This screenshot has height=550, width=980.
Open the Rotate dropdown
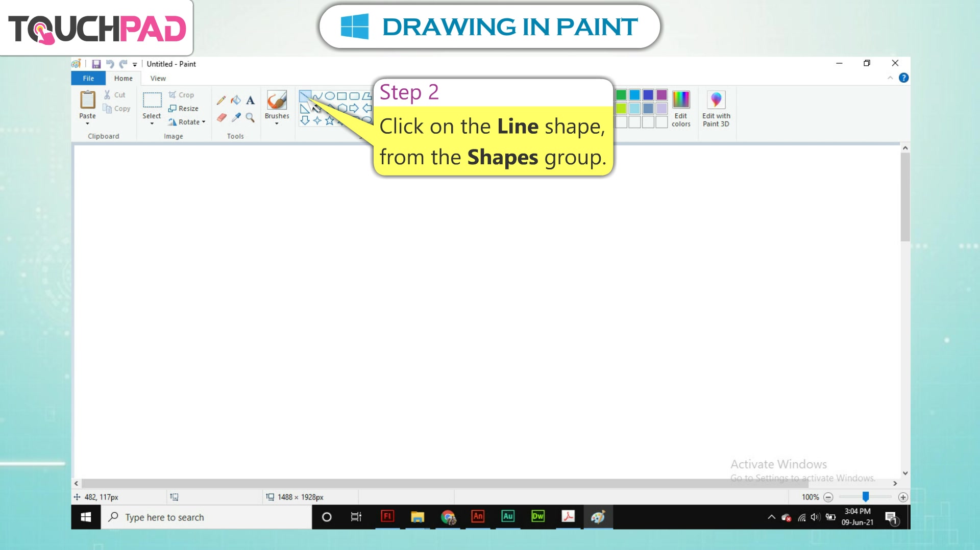(187, 122)
